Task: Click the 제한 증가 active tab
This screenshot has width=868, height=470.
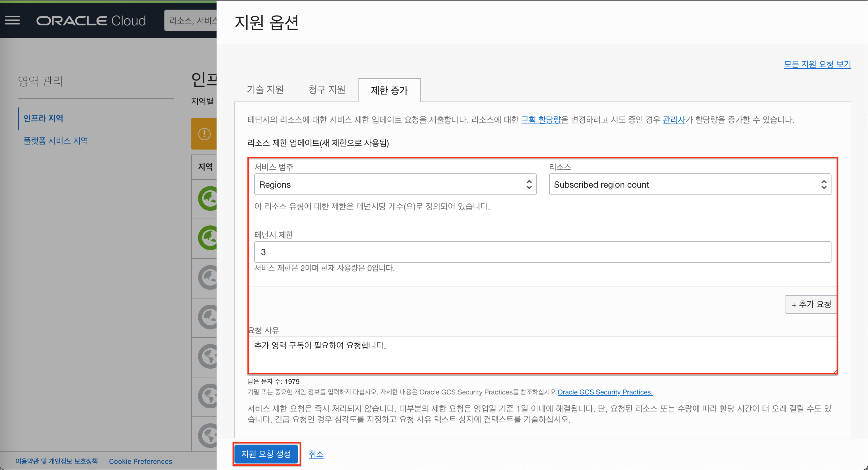Action: [x=389, y=90]
